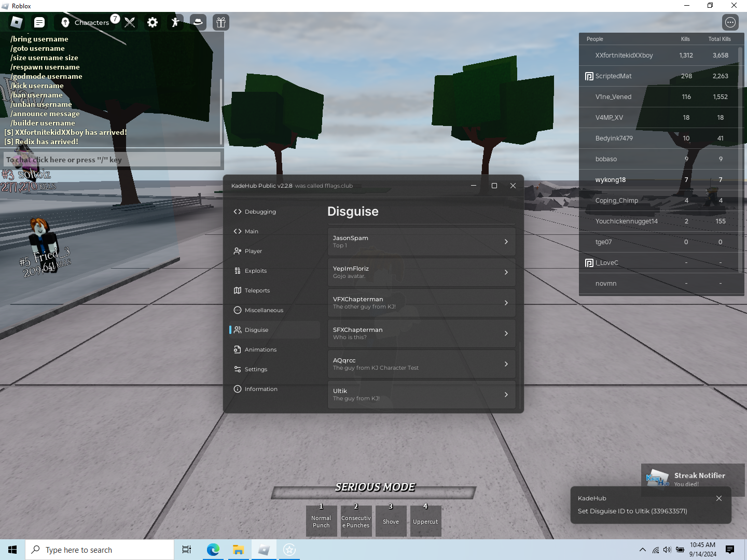Open the Characters selector button

coord(88,22)
